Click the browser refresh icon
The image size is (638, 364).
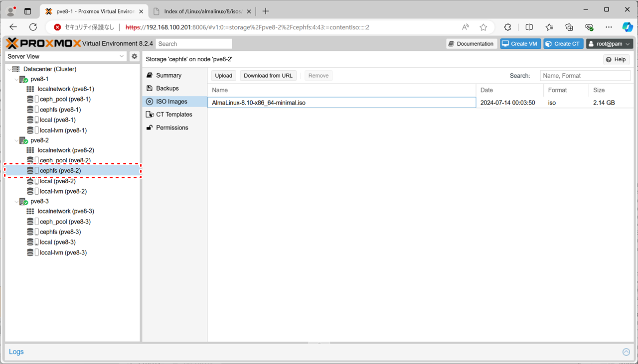33,27
